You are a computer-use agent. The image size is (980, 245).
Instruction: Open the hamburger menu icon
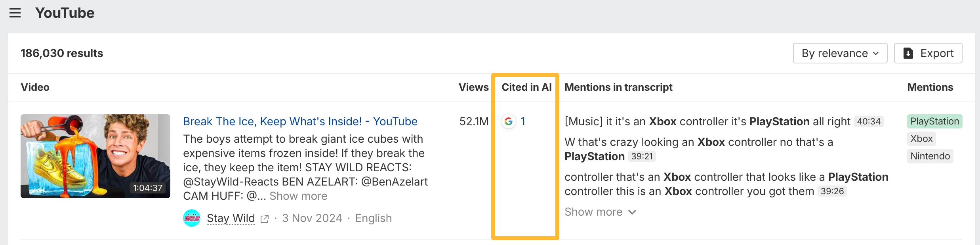click(x=15, y=13)
